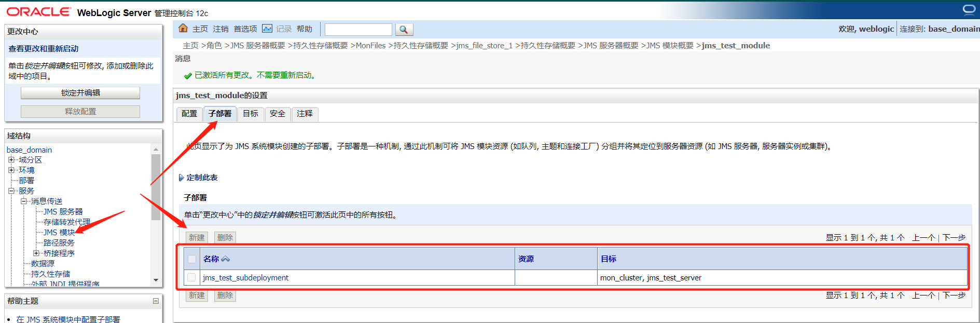Sort the table by the 资源 column header

pos(526,259)
